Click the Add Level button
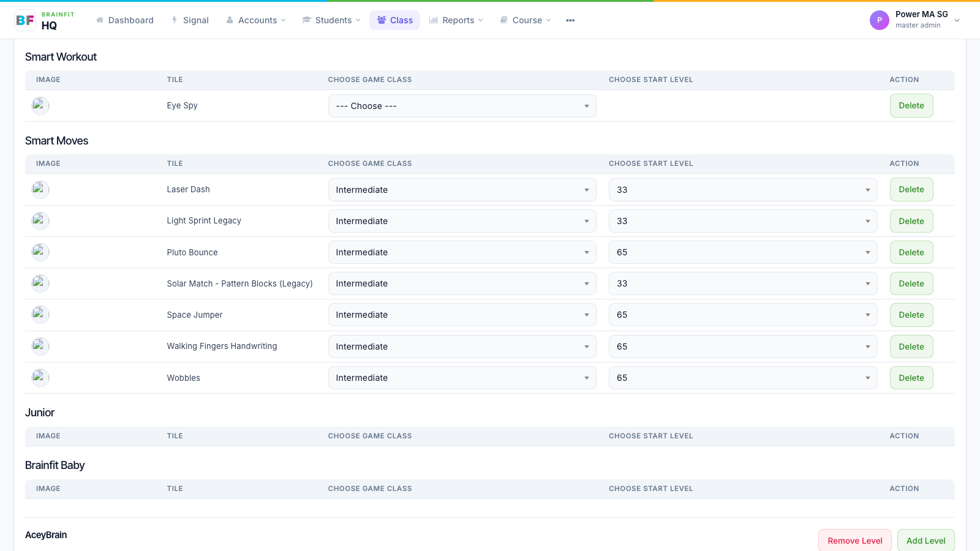980x551 pixels. [926, 540]
